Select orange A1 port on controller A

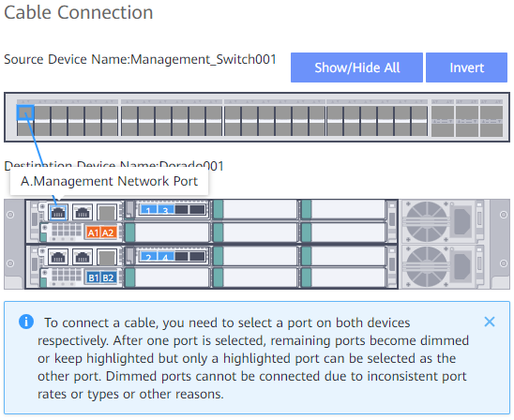pos(94,232)
